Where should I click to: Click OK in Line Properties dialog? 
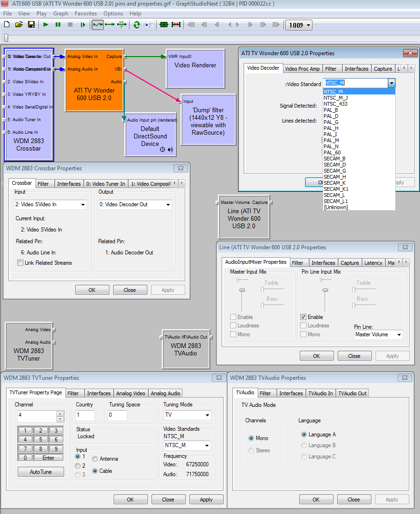coord(316,356)
